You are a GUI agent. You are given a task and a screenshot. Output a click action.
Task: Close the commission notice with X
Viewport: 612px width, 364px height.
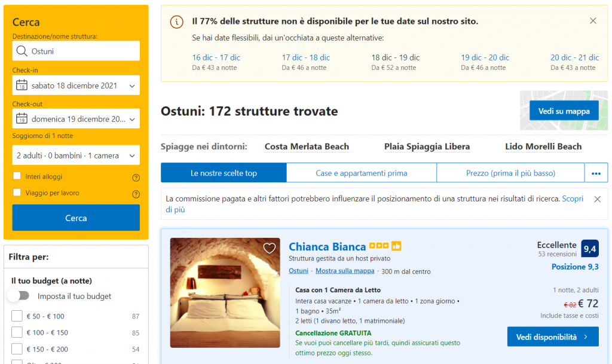coord(597,199)
